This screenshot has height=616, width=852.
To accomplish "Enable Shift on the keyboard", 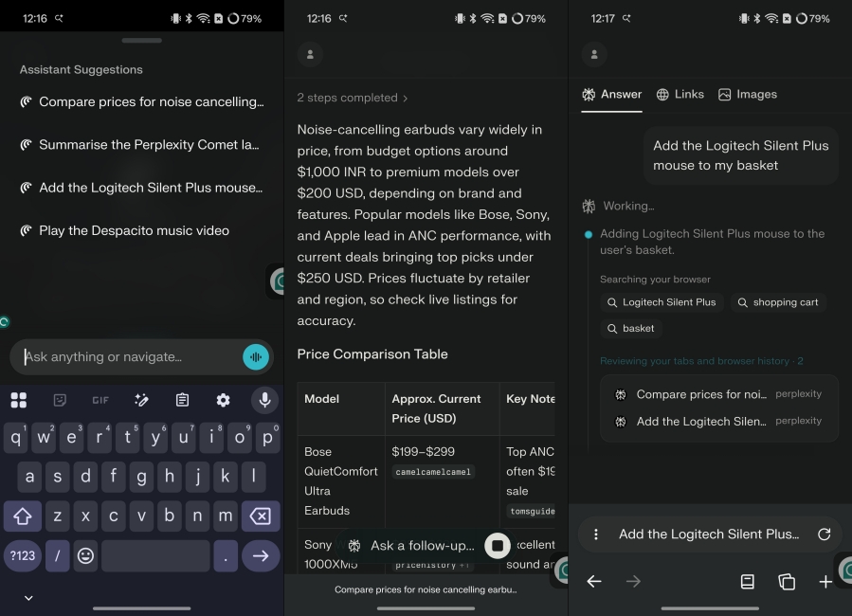I will pos(22,516).
